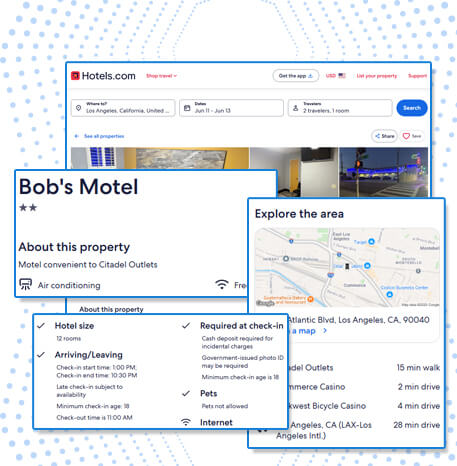Click 'Motel convenient to Citadel Outlets' text
The width and height of the screenshot is (457, 466).
(88, 265)
